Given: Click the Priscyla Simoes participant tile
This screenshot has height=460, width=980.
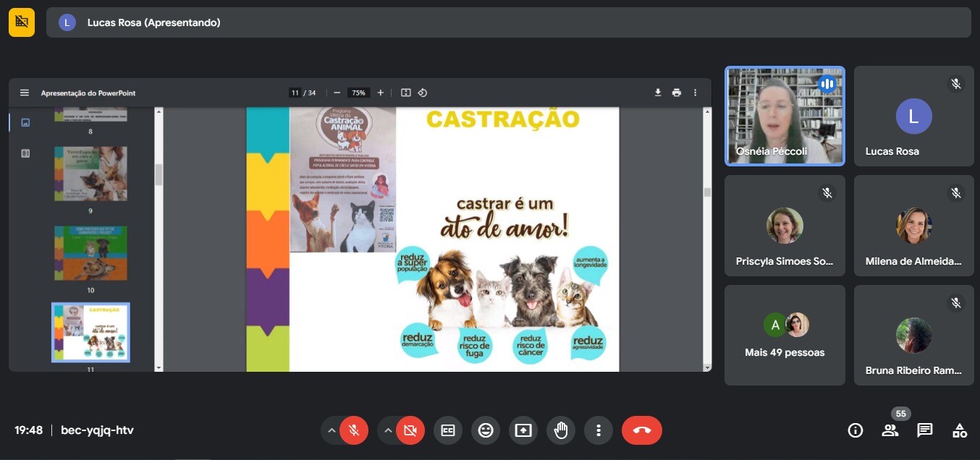Looking at the screenshot, I should pyautogui.click(x=785, y=226).
